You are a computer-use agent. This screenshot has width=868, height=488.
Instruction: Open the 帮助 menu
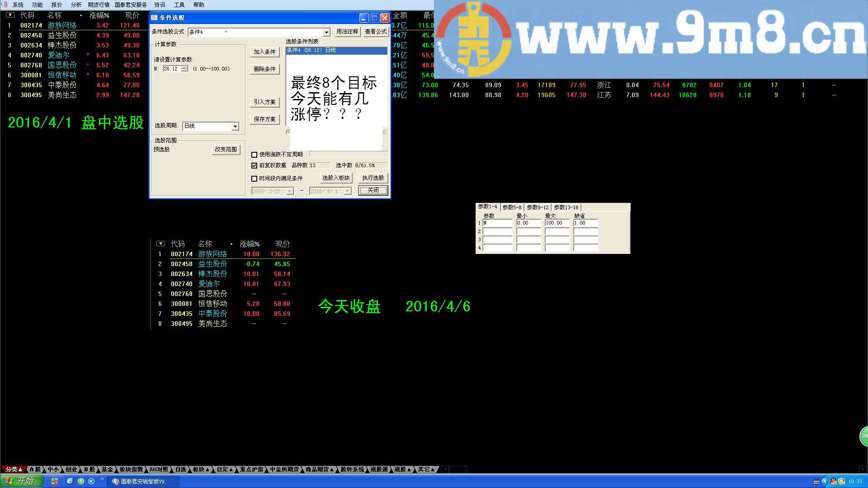[x=199, y=5]
